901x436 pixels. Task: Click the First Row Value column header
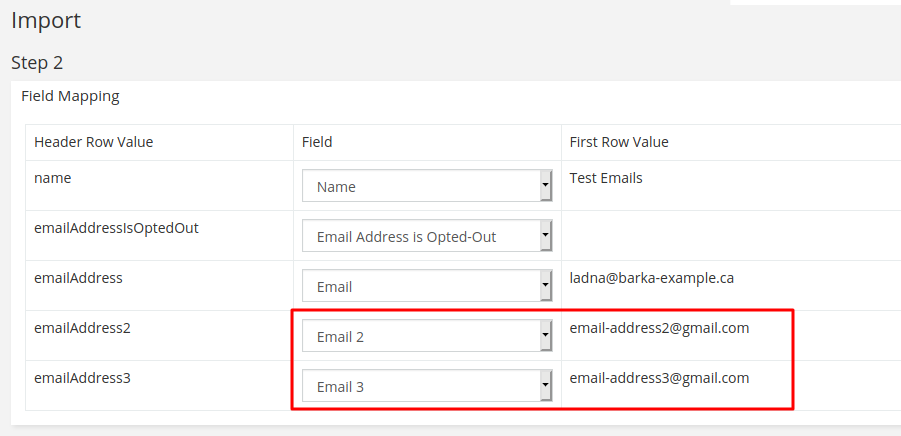click(619, 142)
